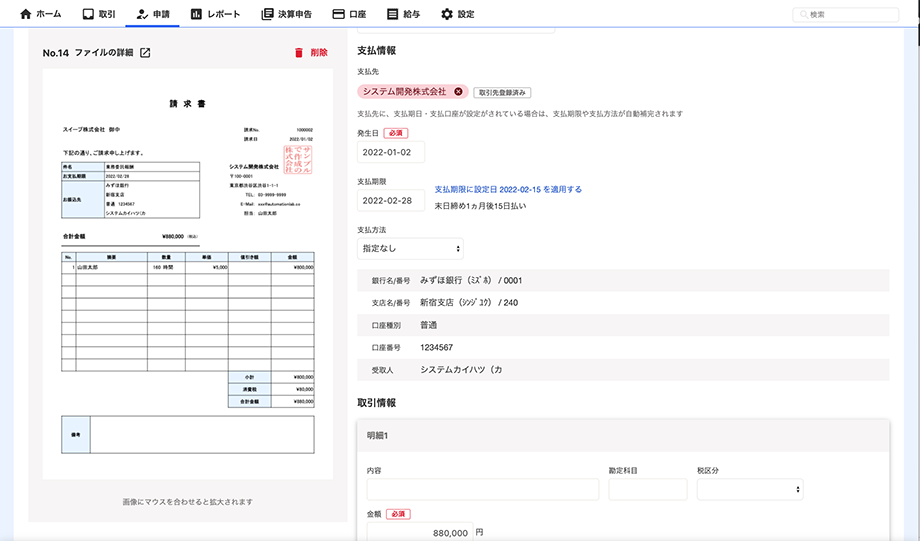Open the 取引 menu
This screenshot has width=920, height=541.
(99, 14)
